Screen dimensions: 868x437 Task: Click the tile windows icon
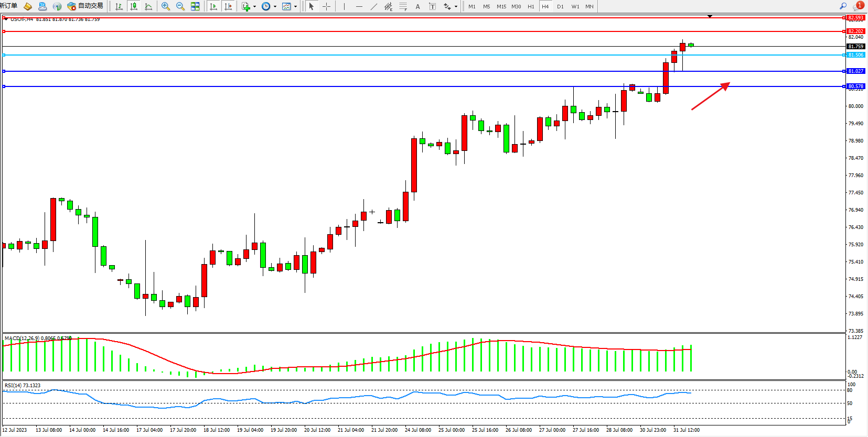(195, 6)
